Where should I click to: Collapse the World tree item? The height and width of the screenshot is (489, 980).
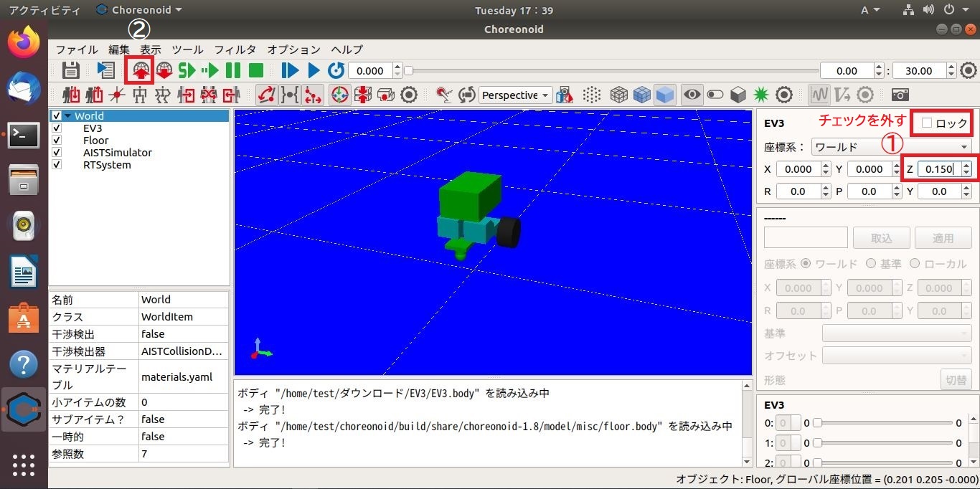67,116
